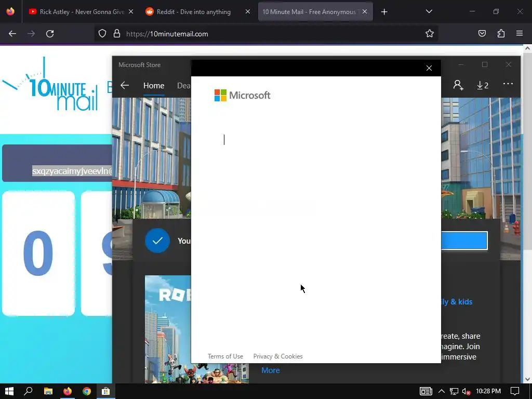Open Store downloads and updates icon
Image resolution: width=532 pixels, height=399 pixels.
click(483, 85)
